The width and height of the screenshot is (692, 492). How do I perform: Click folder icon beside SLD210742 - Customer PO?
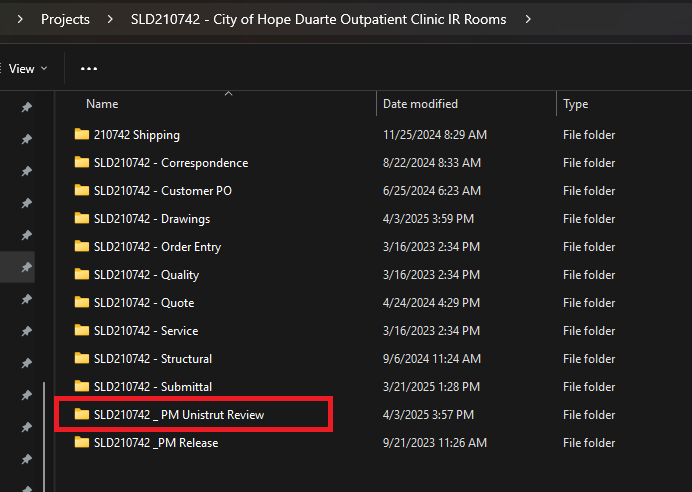tap(82, 190)
